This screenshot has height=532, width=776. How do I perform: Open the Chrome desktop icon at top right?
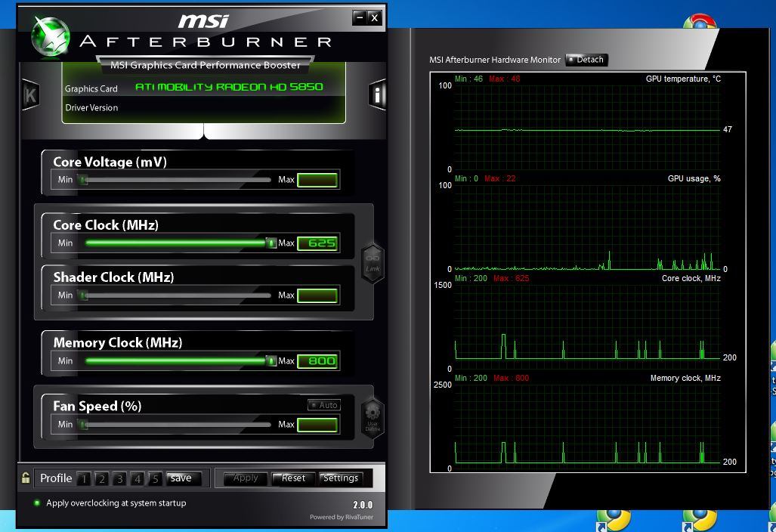(x=699, y=21)
